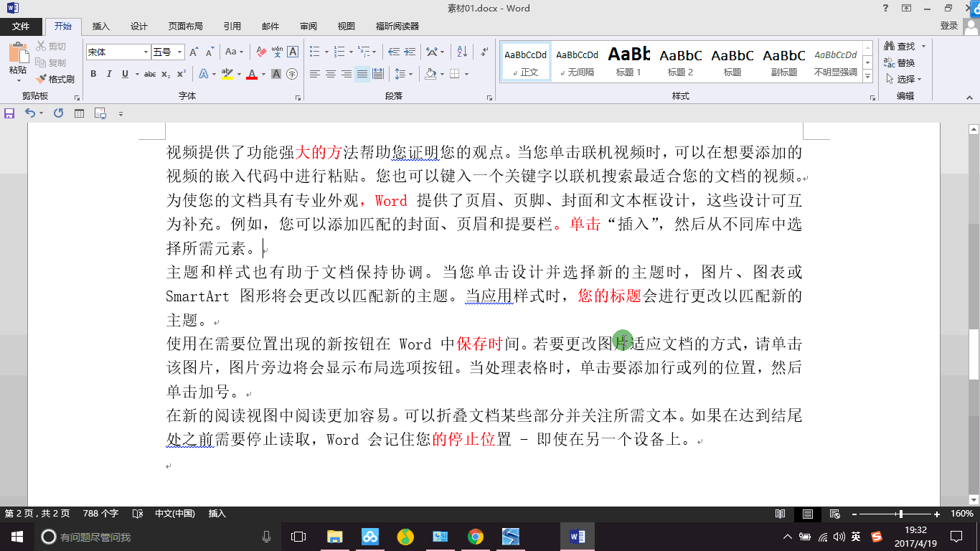Apply distributed alignment

click(x=378, y=74)
